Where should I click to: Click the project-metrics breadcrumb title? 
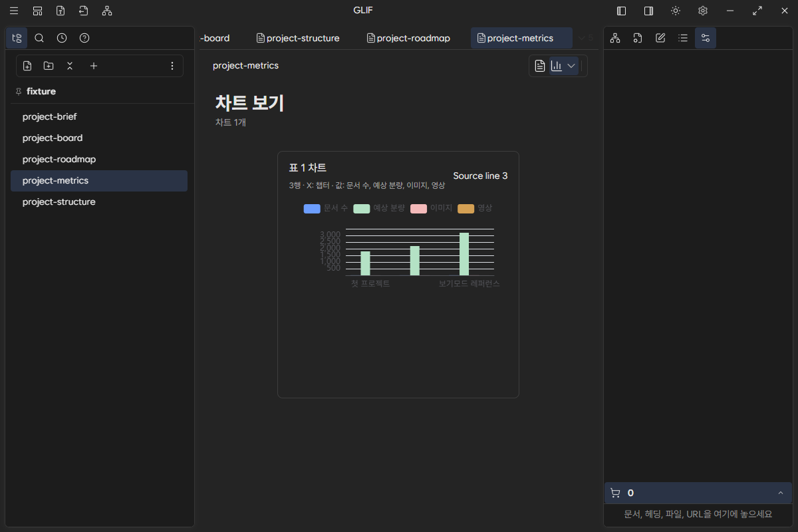pos(245,65)
